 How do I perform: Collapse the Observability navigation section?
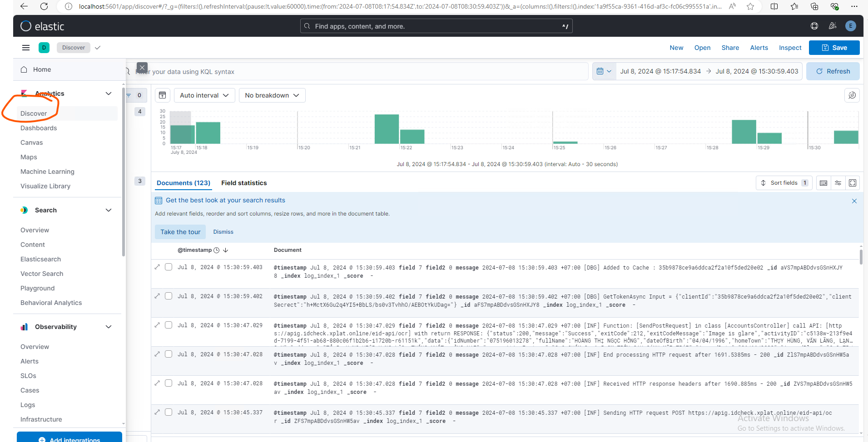pos(109,327)
